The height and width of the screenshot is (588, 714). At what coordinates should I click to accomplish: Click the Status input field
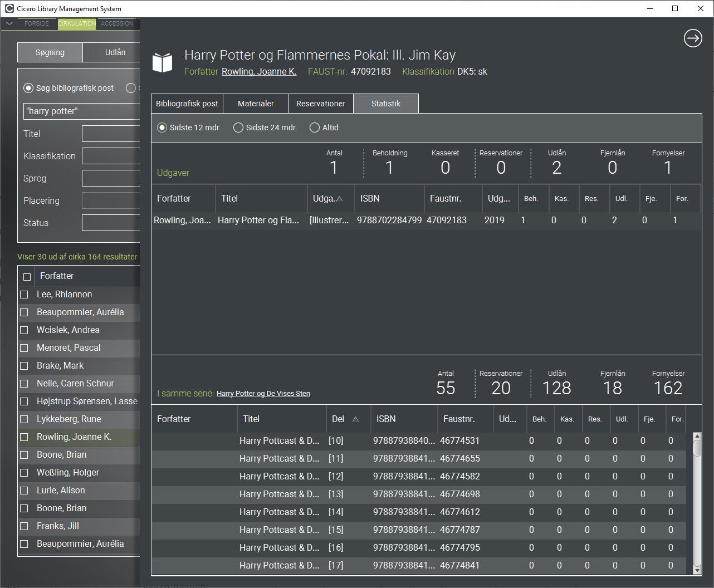tap(111, 223)
